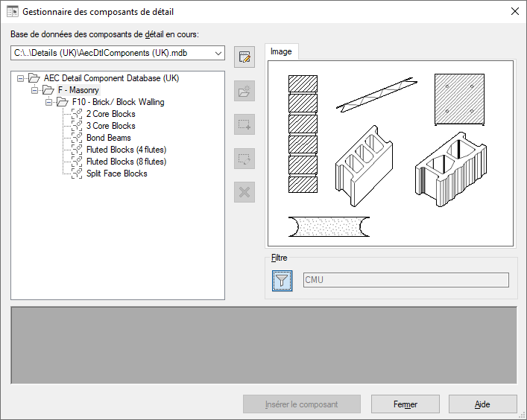The height and width of the screenshot is (420, 527).
Task: Click the component preview image
Action: pos(391,153)
